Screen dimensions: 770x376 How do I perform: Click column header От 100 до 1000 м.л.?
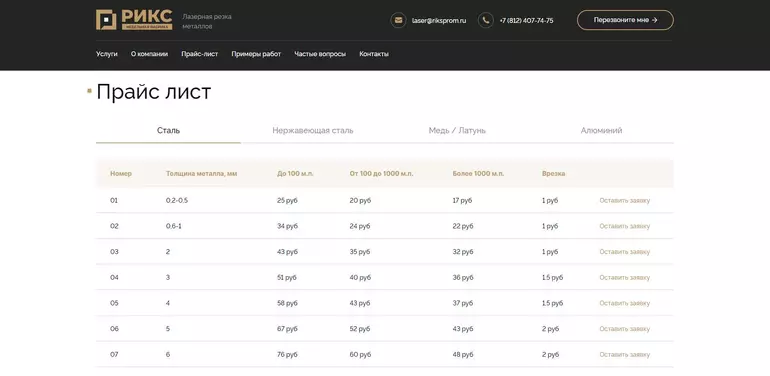382,174
